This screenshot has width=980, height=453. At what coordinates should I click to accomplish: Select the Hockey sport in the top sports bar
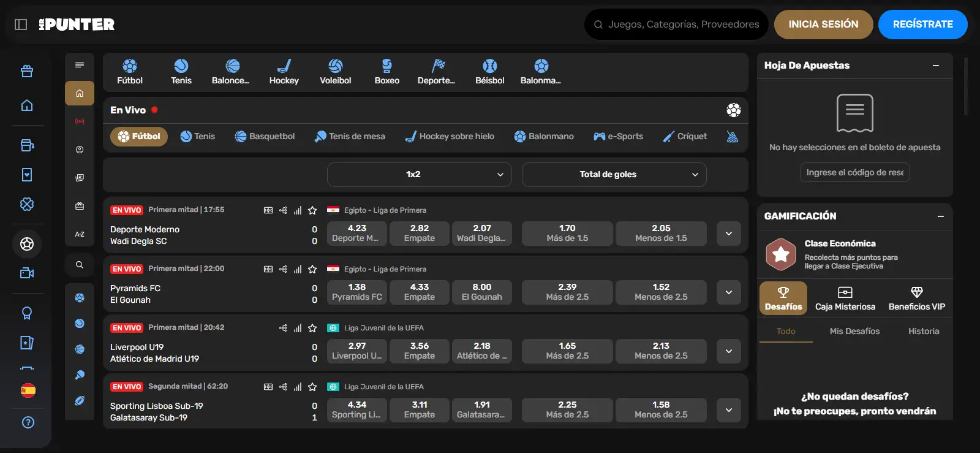[284, 72]
